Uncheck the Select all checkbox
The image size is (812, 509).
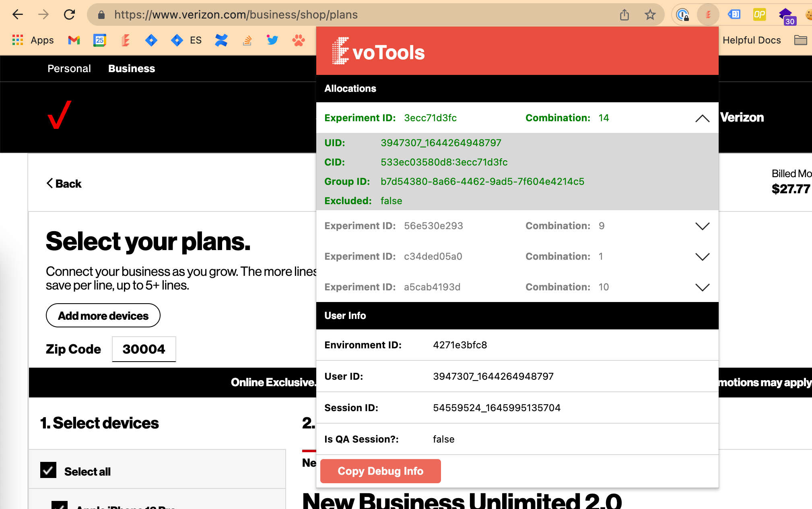click(x=48, y=470)
